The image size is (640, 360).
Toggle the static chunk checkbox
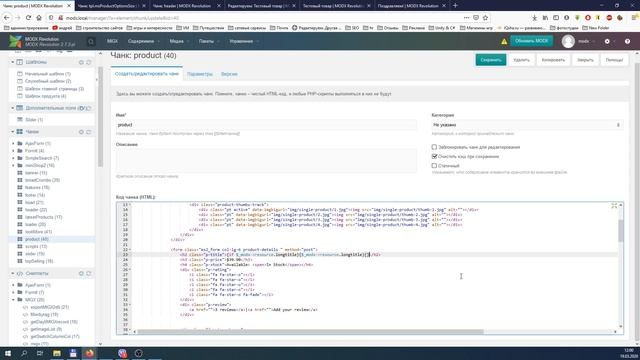[x=434, y=166]
